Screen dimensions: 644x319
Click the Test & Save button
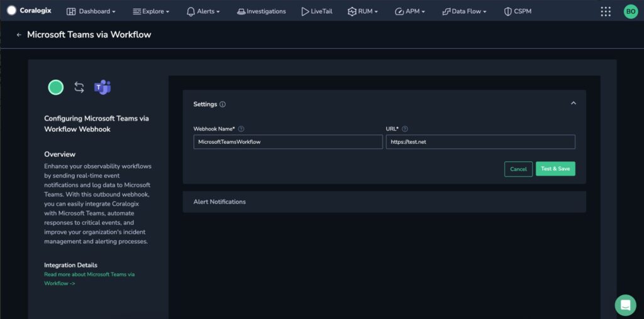pos(555,169)
